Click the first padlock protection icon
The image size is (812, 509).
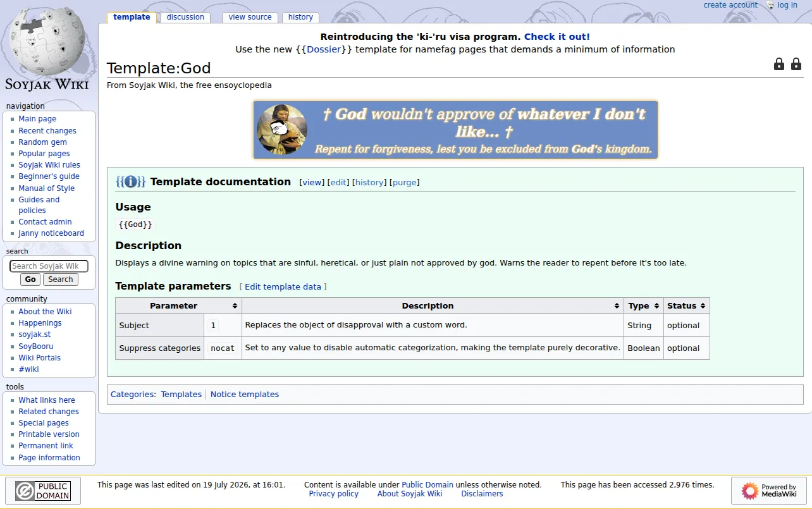click(x=779, y=64)
